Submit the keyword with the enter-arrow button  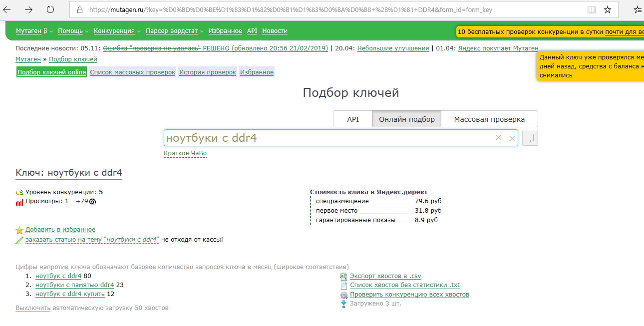530,138
